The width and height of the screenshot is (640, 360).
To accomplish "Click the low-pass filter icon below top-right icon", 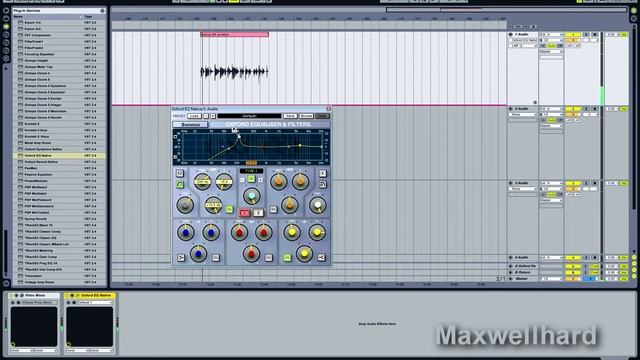I will point(322,184).
